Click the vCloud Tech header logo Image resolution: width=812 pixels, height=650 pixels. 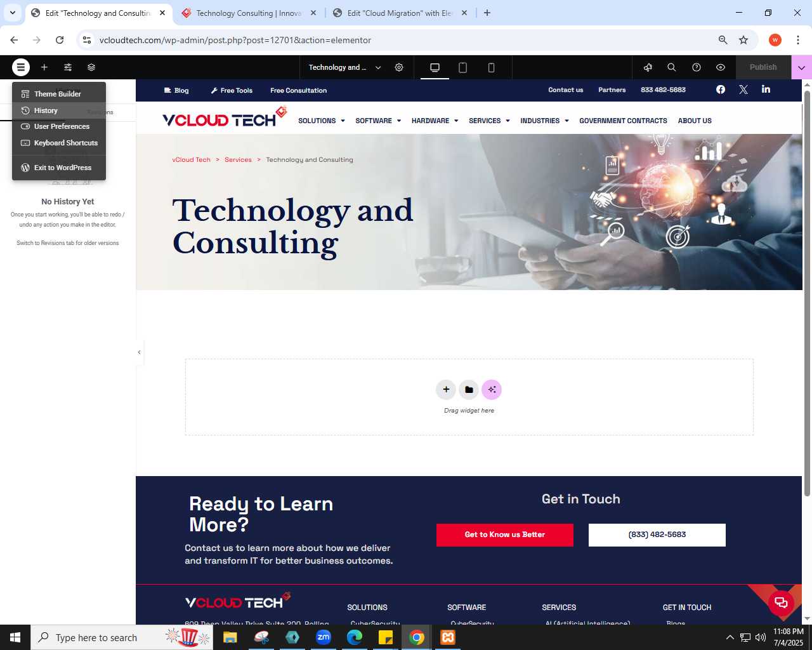click(225, 118)
